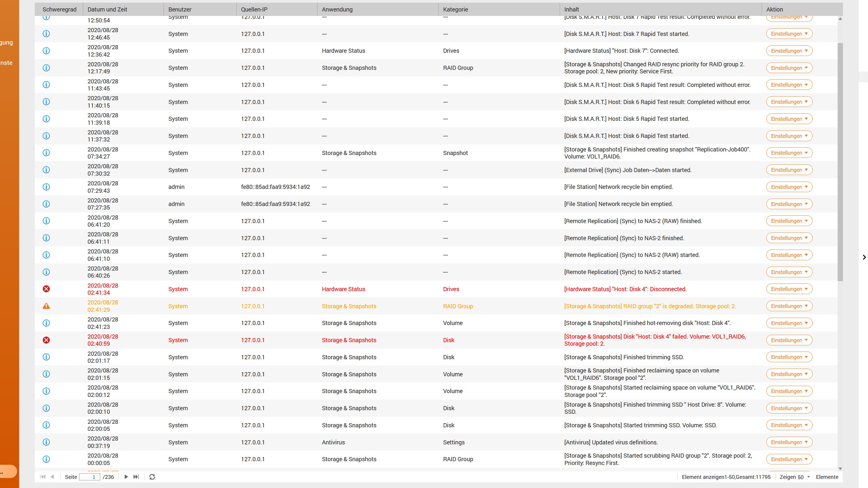Click the refresh log icon in pagination bar

[152, 477]
